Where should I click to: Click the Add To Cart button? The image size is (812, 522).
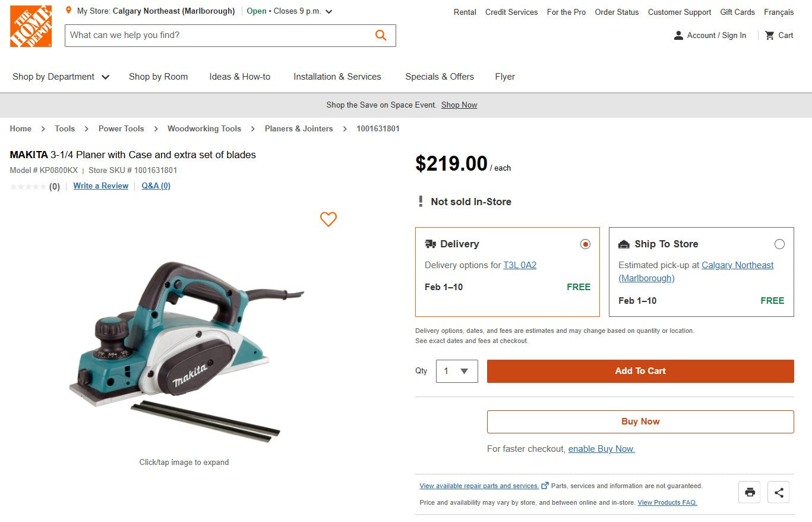(640, 370)
